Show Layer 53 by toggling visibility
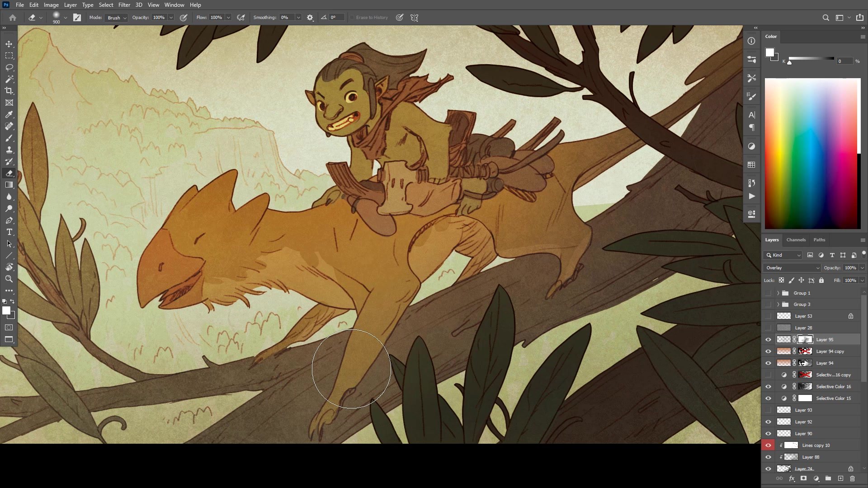 (768, 316)
